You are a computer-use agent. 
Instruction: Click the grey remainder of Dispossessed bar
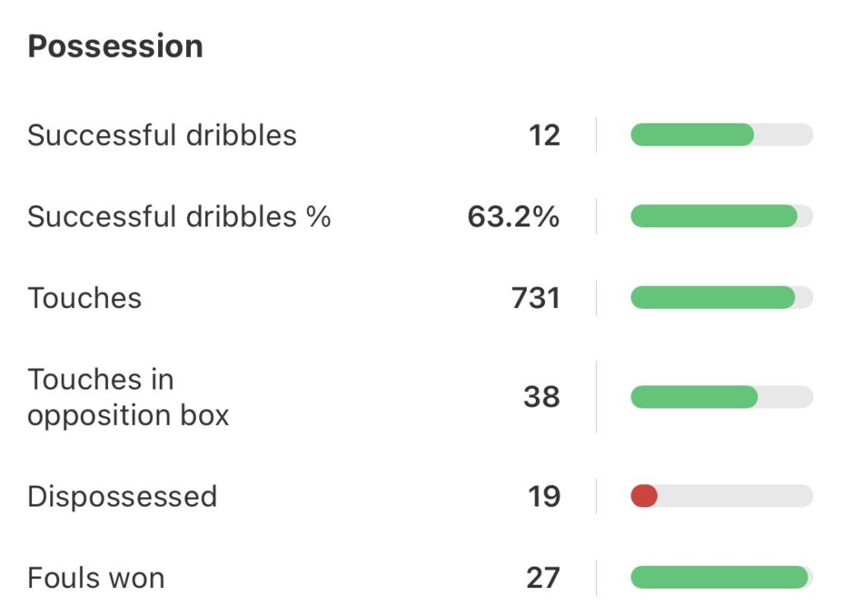734,497
